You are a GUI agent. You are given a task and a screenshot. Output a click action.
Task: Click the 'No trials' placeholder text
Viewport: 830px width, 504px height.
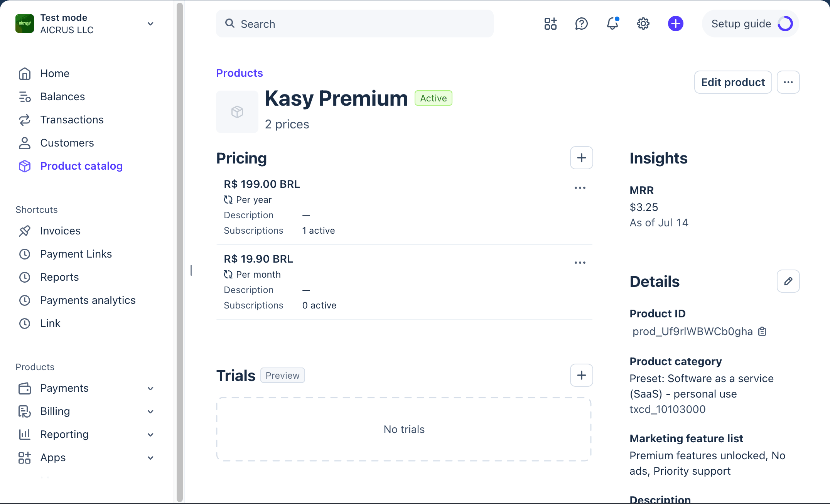(x=404, y=429)
